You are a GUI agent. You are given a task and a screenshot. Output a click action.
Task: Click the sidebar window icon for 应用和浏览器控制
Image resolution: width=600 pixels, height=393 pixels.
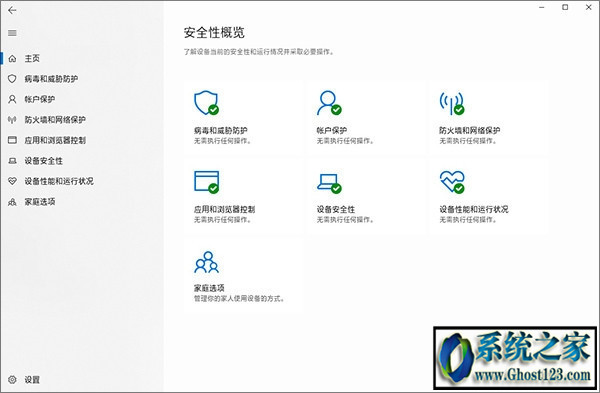12,140
